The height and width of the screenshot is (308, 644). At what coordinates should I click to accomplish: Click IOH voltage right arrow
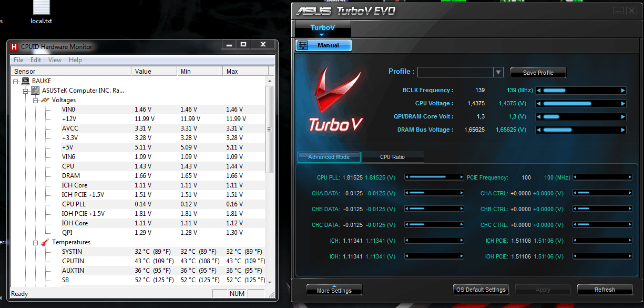tap(461, 256)
